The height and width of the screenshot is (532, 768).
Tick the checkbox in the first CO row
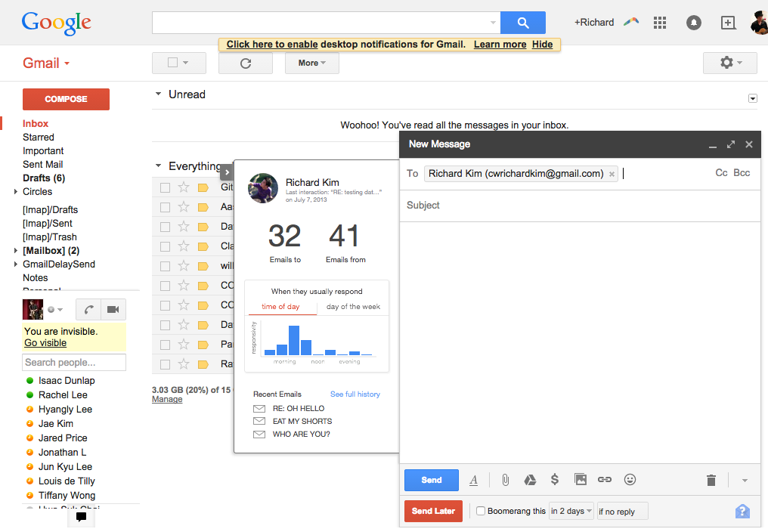tap(165, 286)
